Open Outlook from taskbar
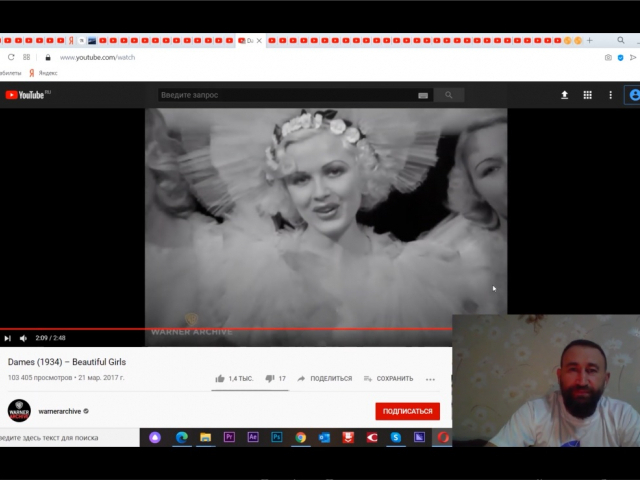The image size is (640, 480). tap(324, 438)
